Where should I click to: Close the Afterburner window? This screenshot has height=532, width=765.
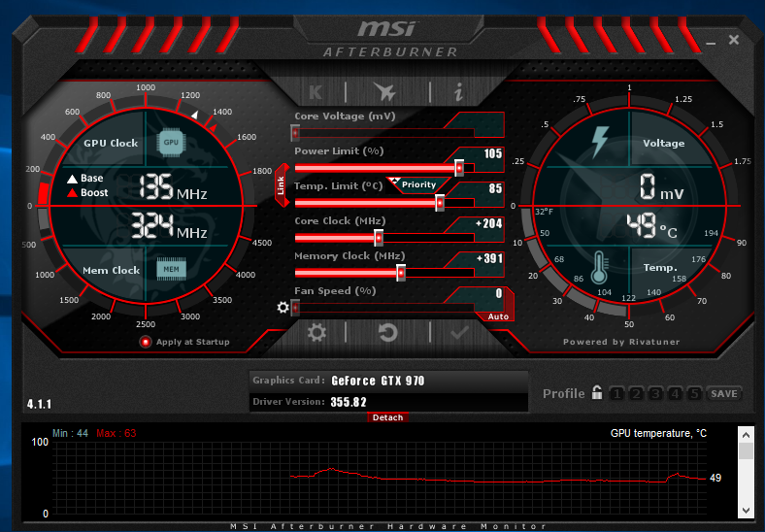(x=734, y=40)
